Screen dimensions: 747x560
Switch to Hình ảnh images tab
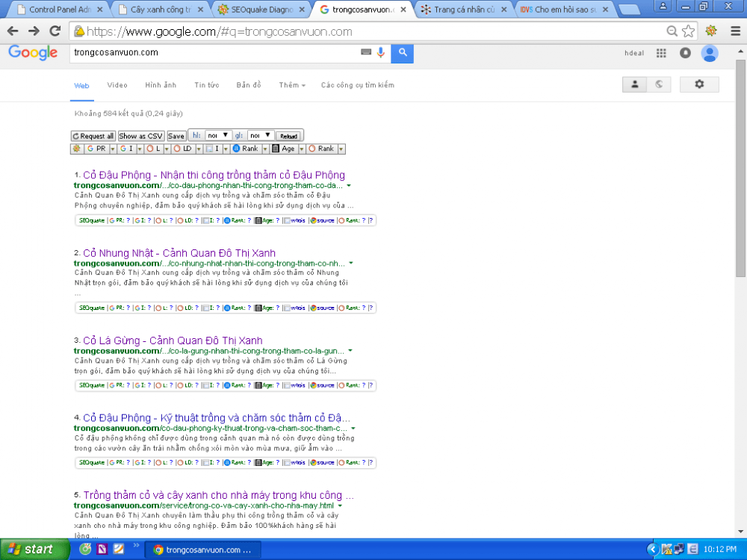[161, 85]
